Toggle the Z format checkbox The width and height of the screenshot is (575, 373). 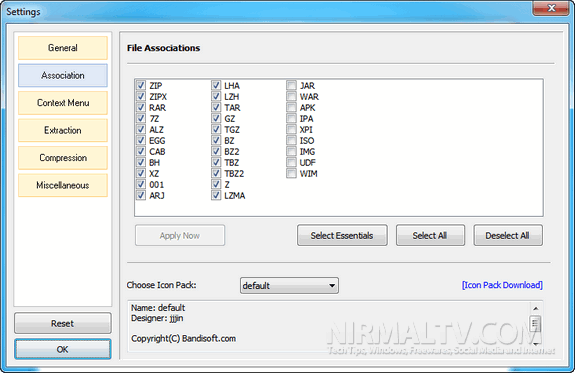click(216, 184)
